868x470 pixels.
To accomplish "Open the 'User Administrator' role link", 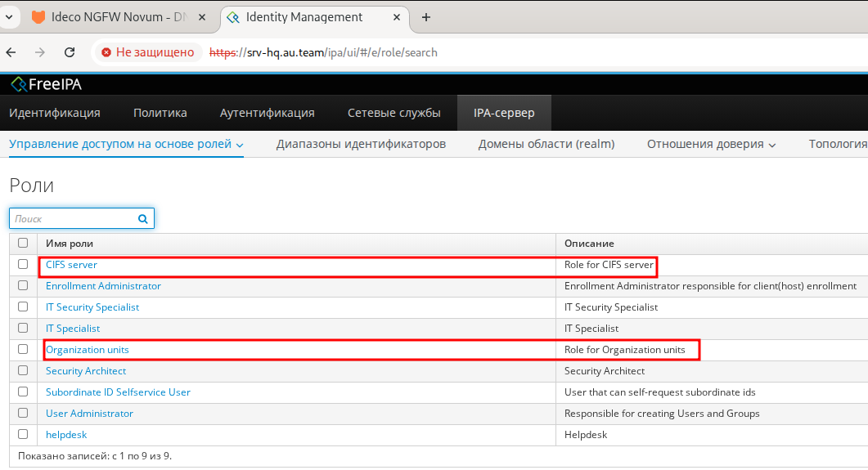I will [89, 414].
